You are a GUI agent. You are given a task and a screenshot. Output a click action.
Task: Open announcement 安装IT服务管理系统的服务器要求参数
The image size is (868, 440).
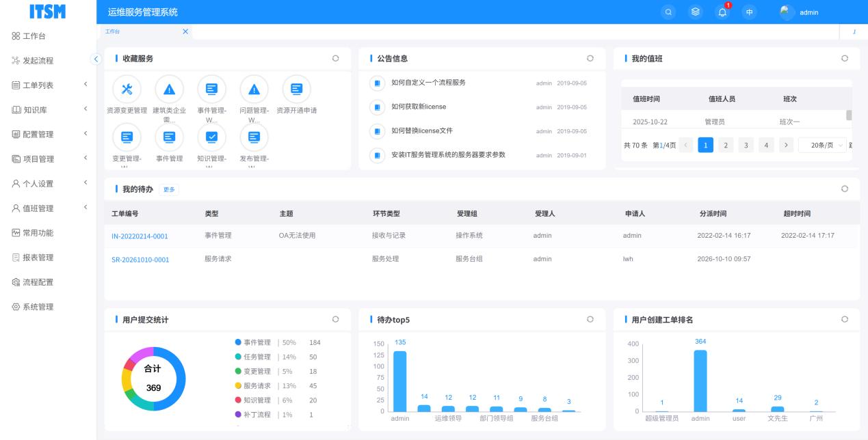448,155
